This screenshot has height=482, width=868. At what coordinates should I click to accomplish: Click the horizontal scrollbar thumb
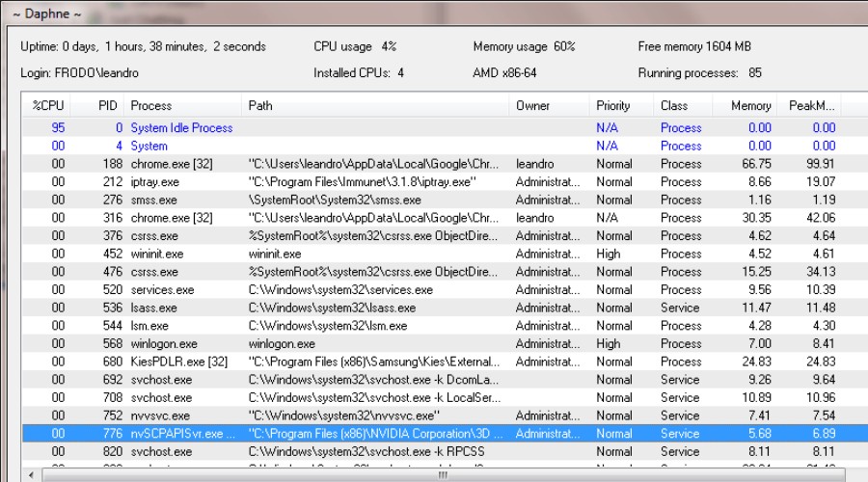click(x=444, y=475)
